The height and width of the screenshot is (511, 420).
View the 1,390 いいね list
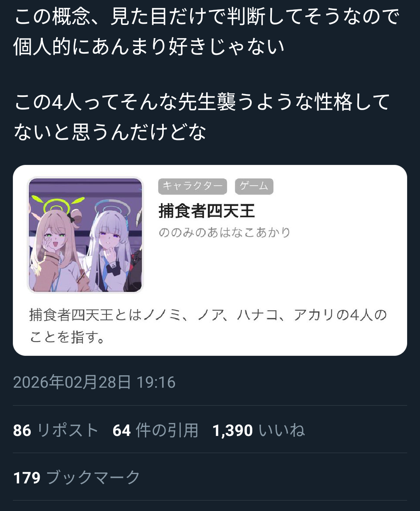(259, 430)
